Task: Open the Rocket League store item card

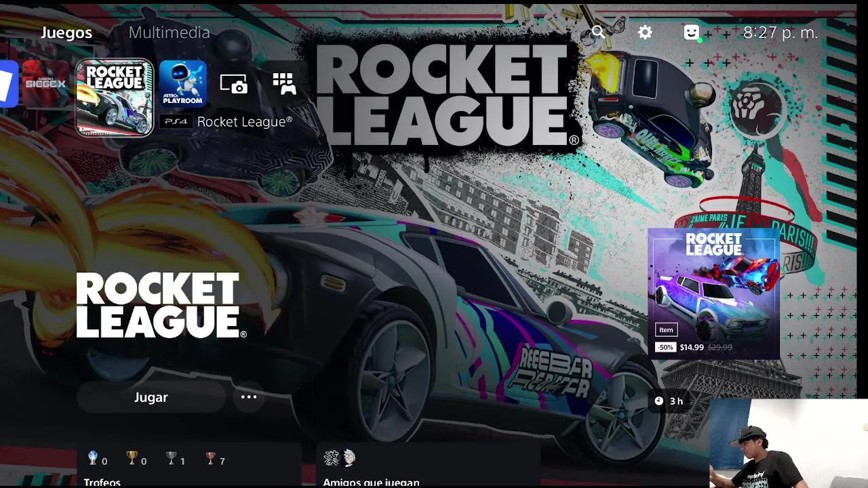Action: [x=713, y=293]
